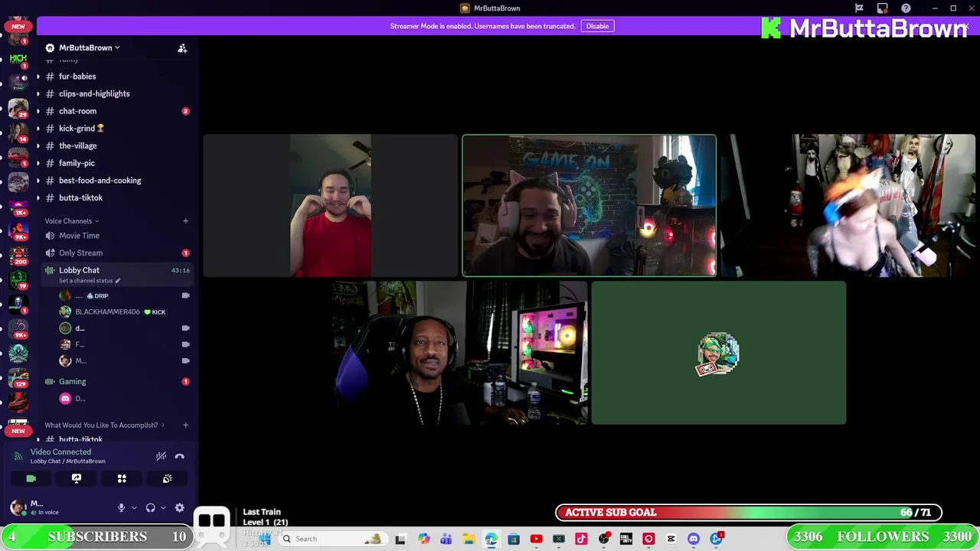980x551 pixels.
Task: Open the Kick server icon in sidebar
Action: [x=18, y=59]
